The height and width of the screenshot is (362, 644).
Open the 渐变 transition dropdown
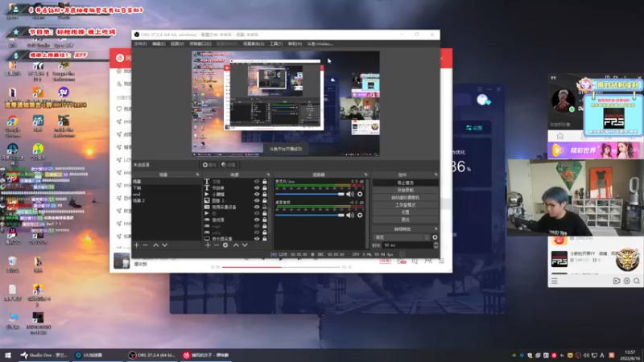pos(402,237)
